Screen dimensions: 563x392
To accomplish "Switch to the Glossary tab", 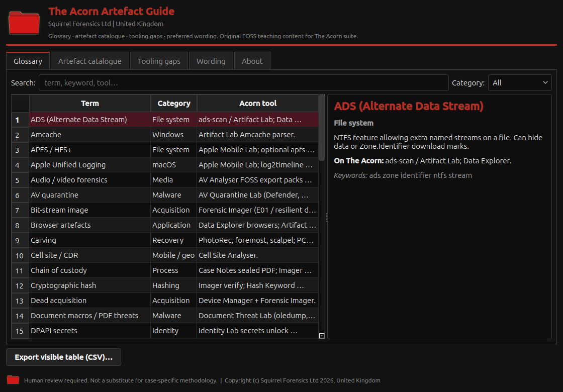I will point(28,61).
